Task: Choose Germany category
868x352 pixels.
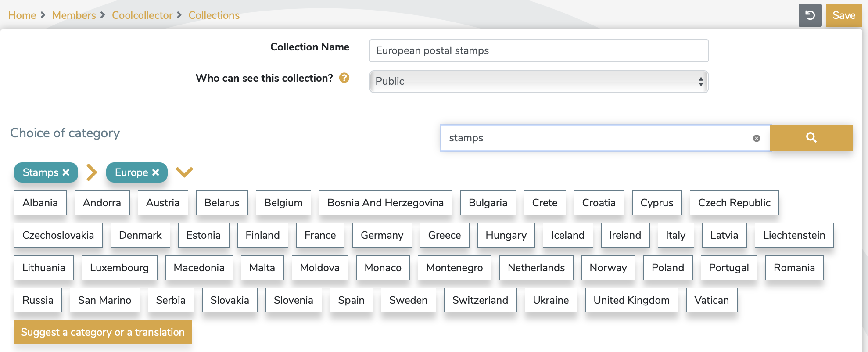Action: click(x=382, y=235)
